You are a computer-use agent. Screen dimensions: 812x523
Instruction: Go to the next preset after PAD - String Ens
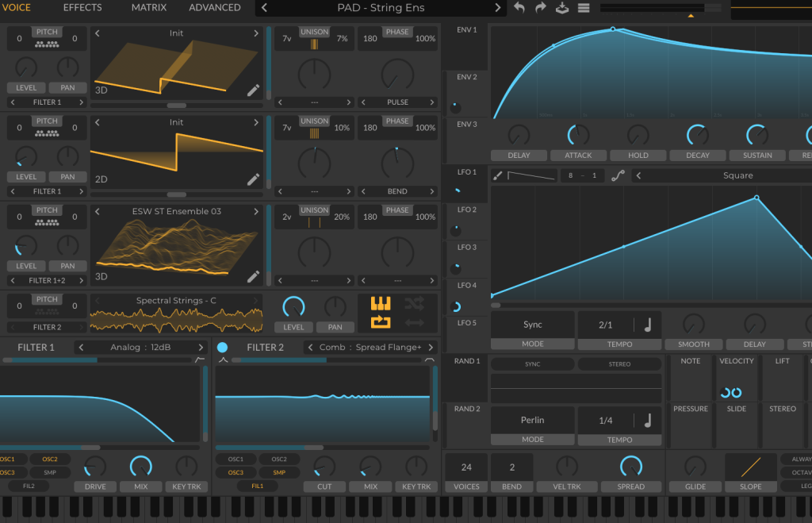point(498,8)
